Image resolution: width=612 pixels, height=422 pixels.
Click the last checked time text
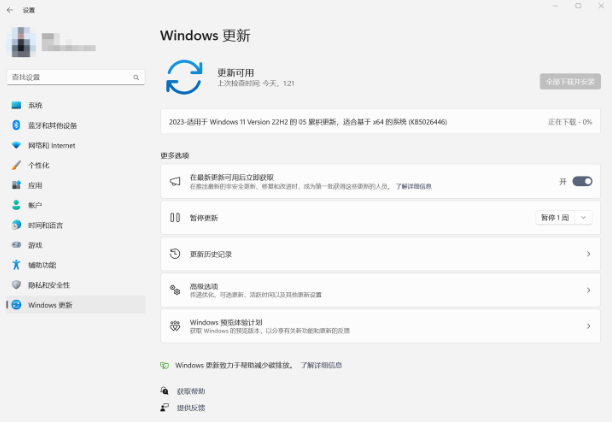pos(256,83)
